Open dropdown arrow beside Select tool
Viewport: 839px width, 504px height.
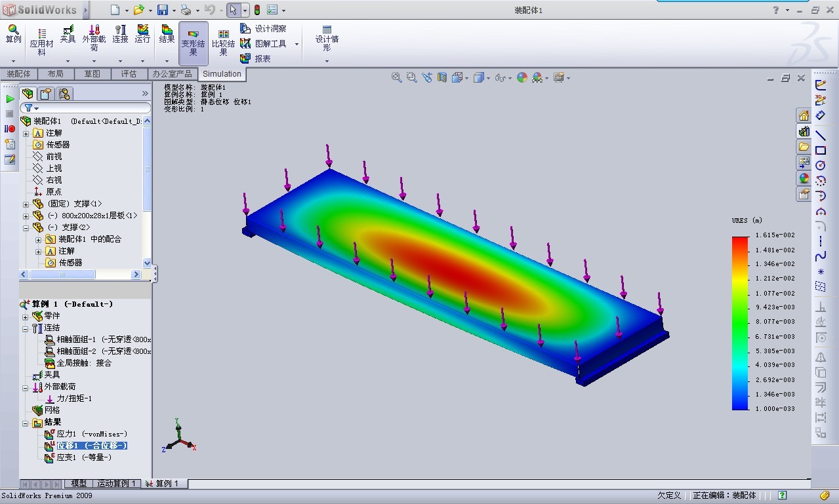pos(245,10)
